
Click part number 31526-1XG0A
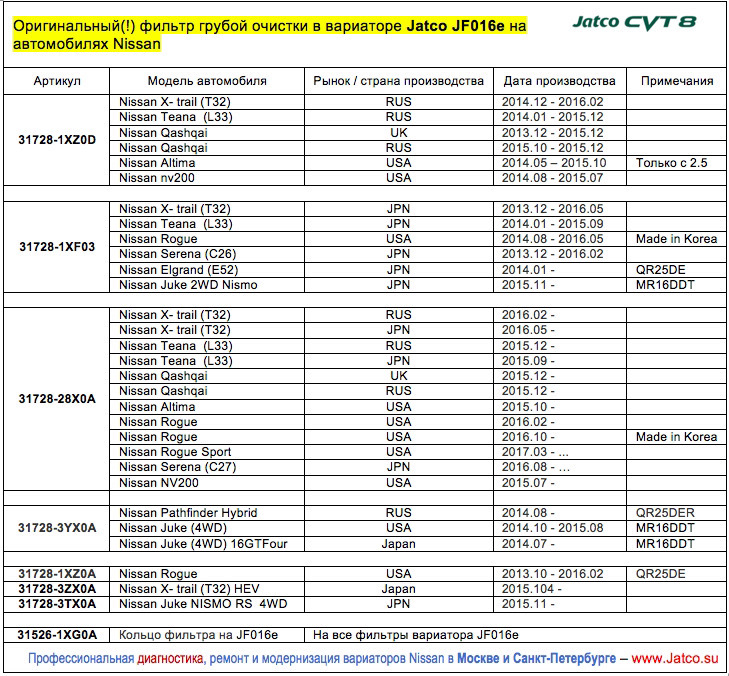point(57,635)
